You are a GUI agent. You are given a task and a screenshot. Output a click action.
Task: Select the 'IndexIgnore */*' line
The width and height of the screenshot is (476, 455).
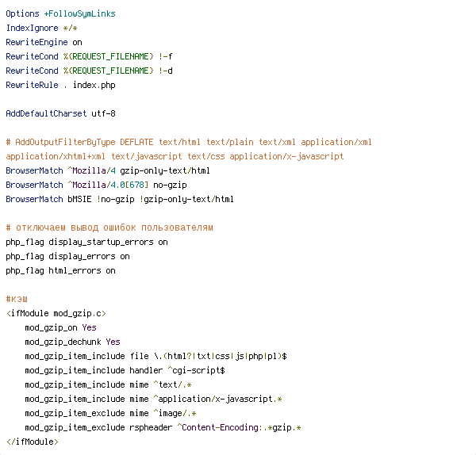pyautogui.click(x=41, y=29)
